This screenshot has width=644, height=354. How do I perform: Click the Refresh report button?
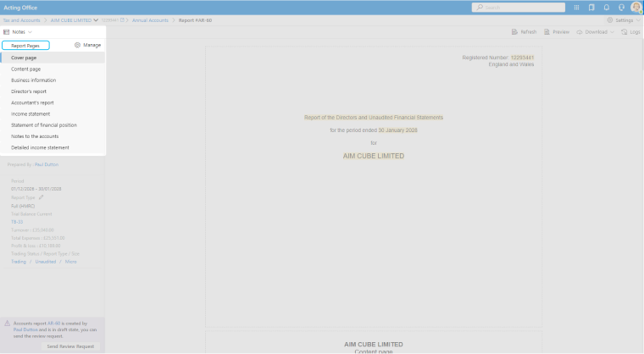coord(525,31)
